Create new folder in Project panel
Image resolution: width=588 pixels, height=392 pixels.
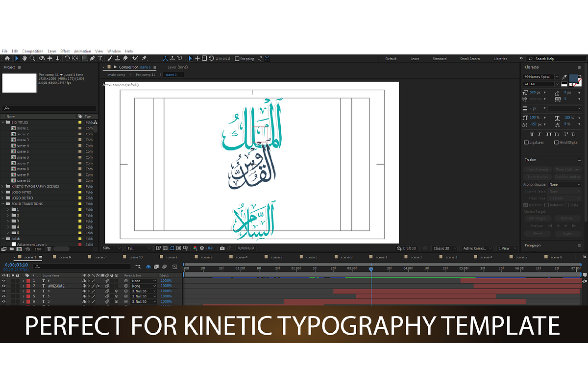[12, 249]
